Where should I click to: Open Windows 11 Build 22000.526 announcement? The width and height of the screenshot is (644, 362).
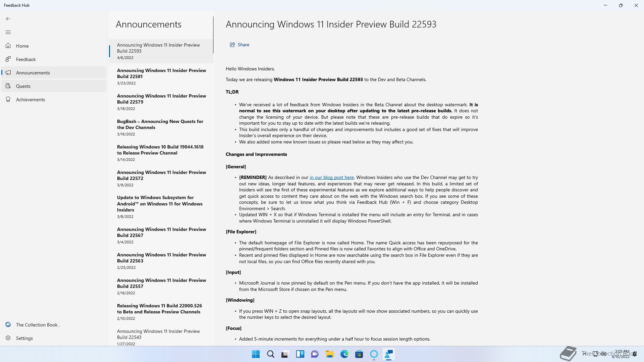[x=161, y=312]
